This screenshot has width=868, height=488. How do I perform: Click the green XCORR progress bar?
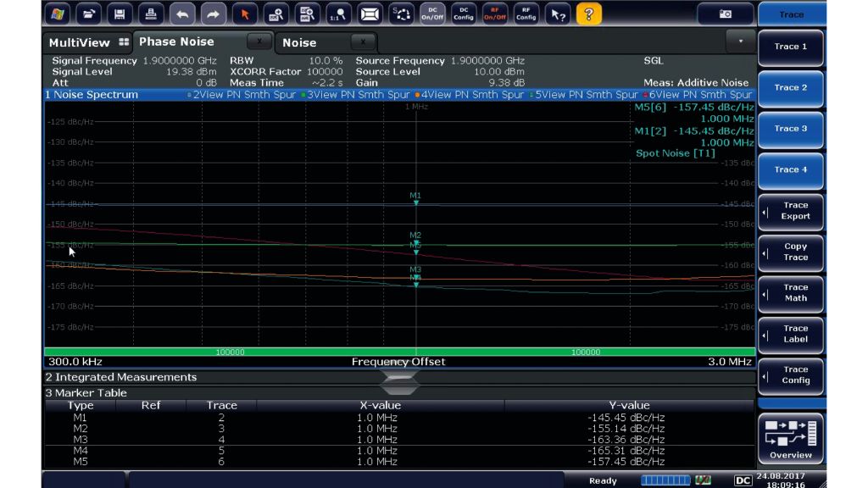400,352
